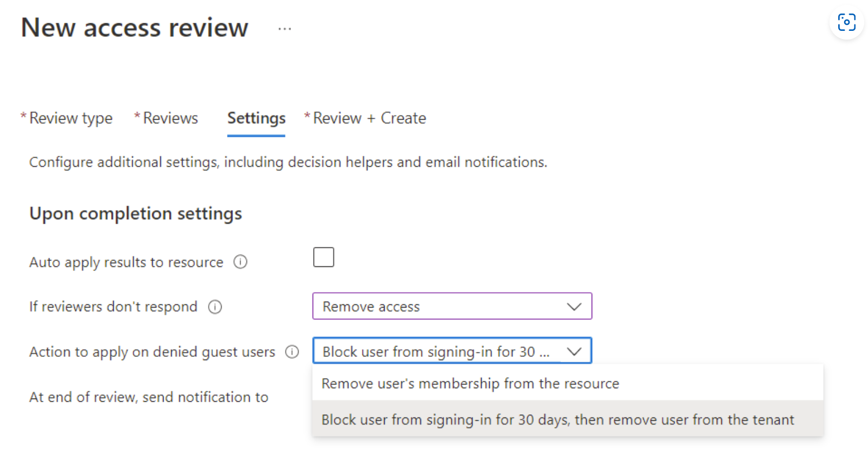Click the Auto apply results to resource label
Screen dimensions: 868x470
tap(126, 262)
